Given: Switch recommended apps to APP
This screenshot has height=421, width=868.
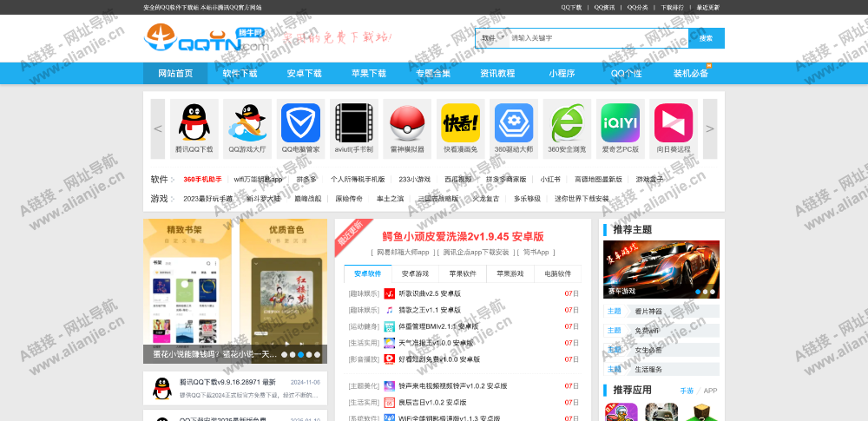Looking at the screenshot, I should point(710,391).
